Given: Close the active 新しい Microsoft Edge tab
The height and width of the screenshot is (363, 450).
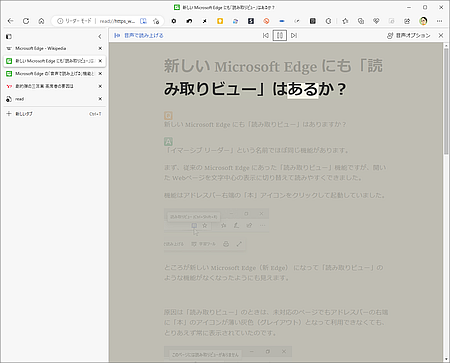Looking at the screenshot, I should (x=100, y=61).
